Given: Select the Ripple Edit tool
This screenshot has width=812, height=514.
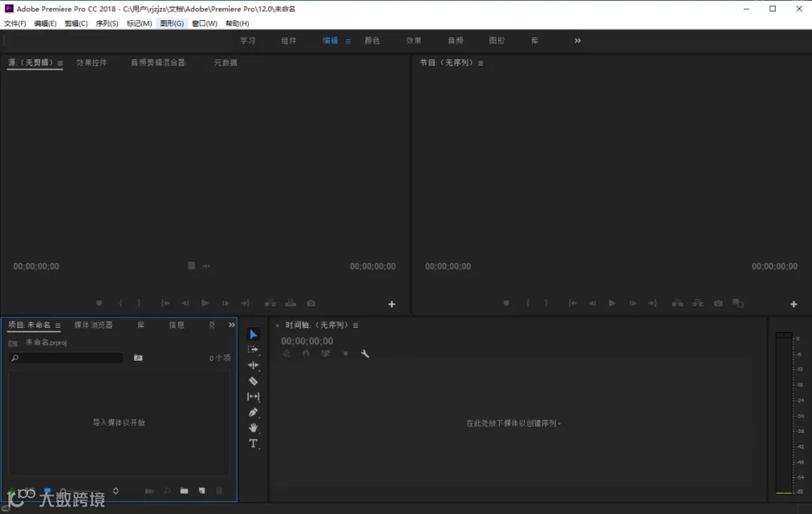Looking at the screenshot, I should pos(253,365).
